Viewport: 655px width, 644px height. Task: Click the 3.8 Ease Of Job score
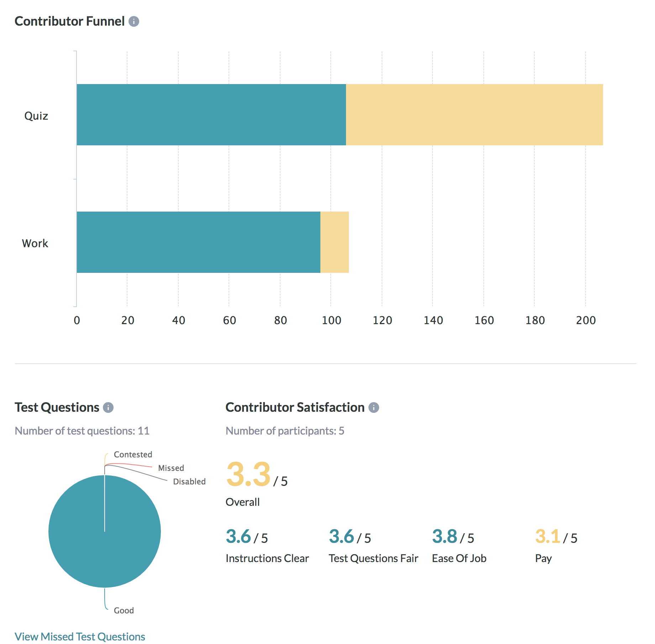click(x=444, y=536)
